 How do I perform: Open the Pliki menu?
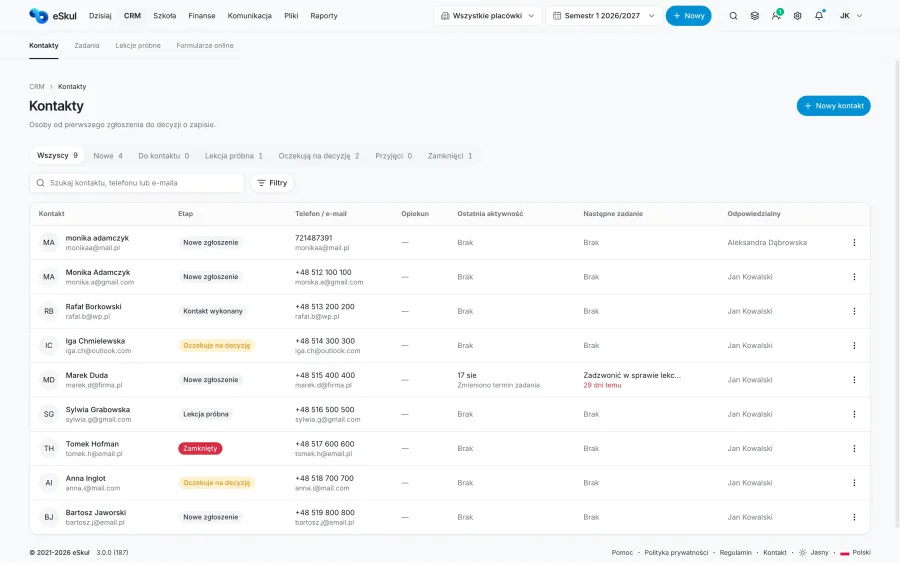pyautogui.click(x=291, y=16)
